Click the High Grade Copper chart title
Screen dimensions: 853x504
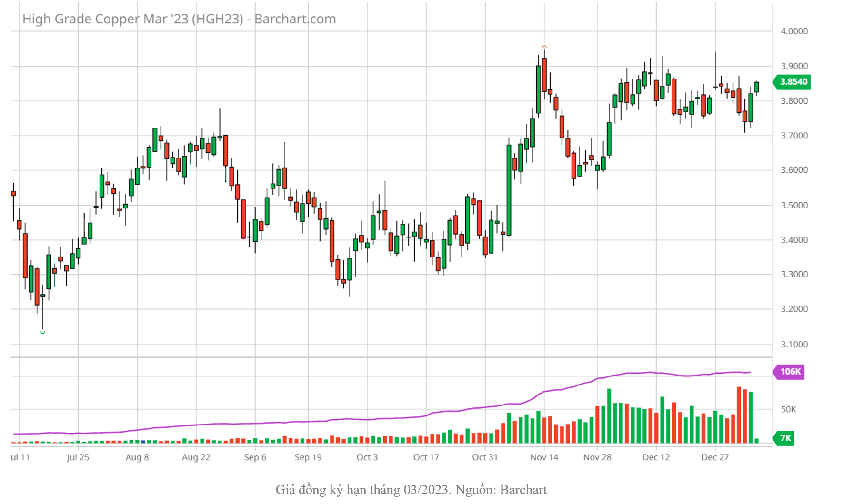click(179, 19)
